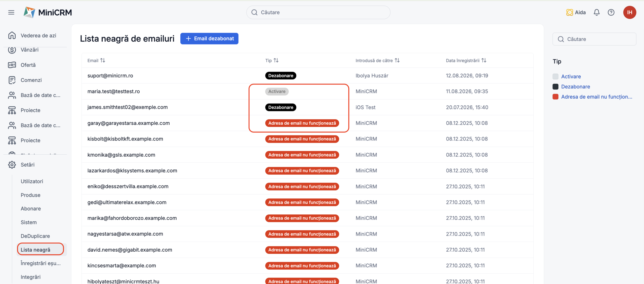
Task: Select the email eniko@desszertvilla.example.com
Action: click(128, 186)
